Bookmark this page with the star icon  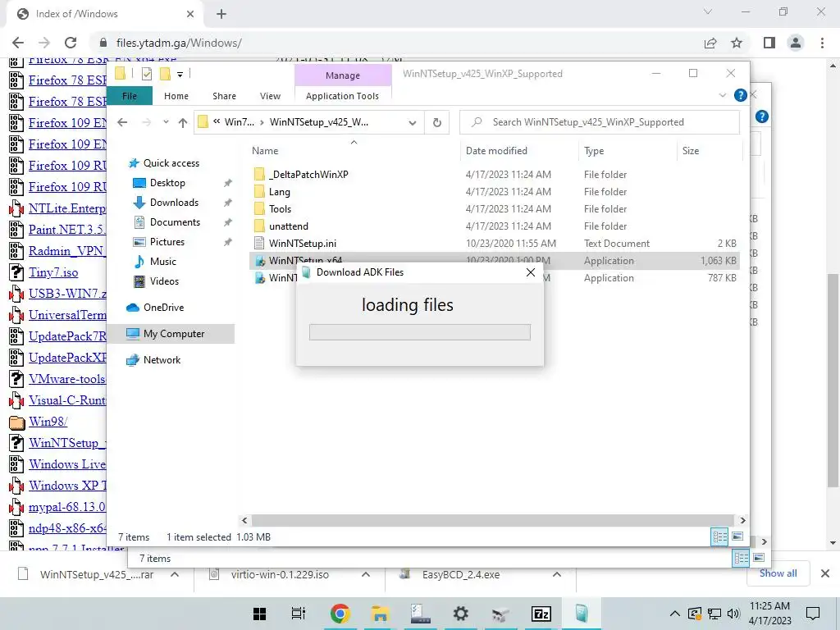[737, 43]
